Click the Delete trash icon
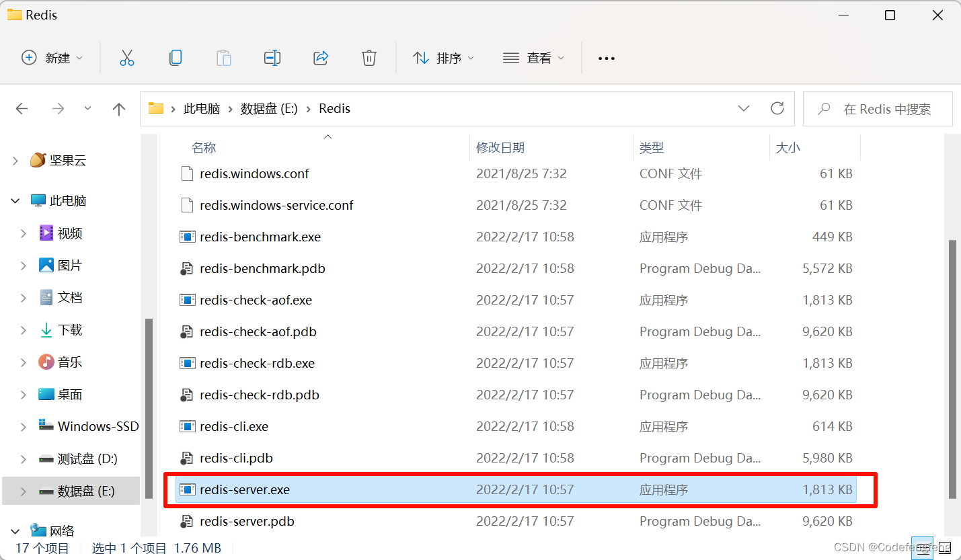Screen dimensions: 961x560 coord(369,58)
